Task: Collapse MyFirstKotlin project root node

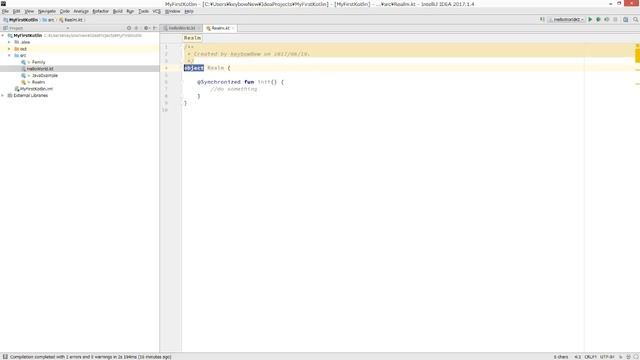Action: (x=3, y=36)
